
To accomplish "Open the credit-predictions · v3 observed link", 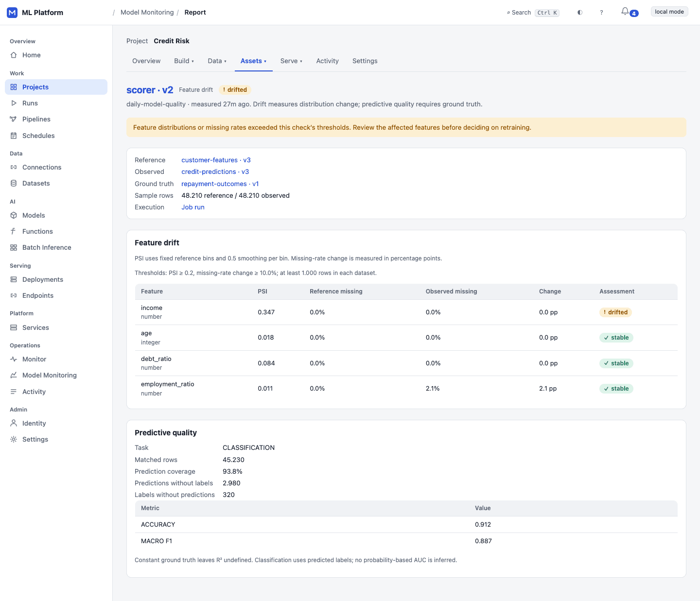I will pyautogui.click(x=215, y=172).
